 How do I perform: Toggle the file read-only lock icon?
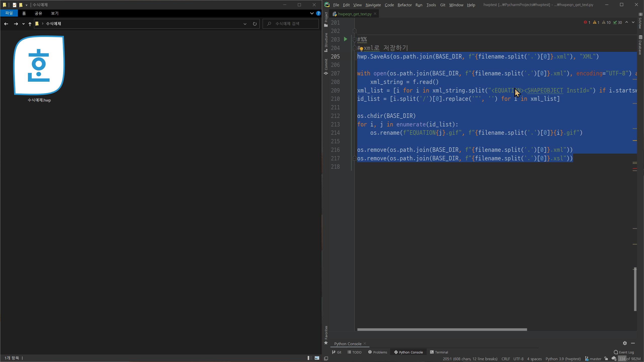tap(606, 359)
